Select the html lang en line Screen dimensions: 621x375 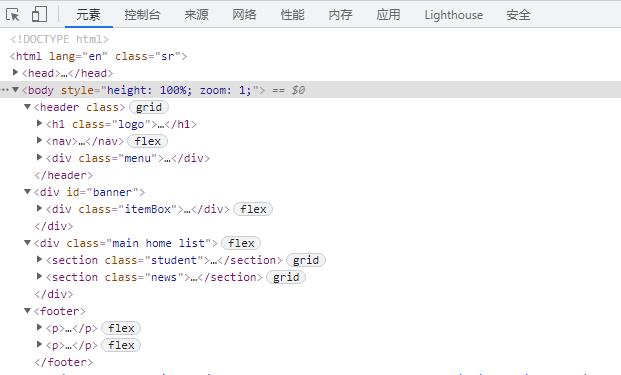[98, 56]
